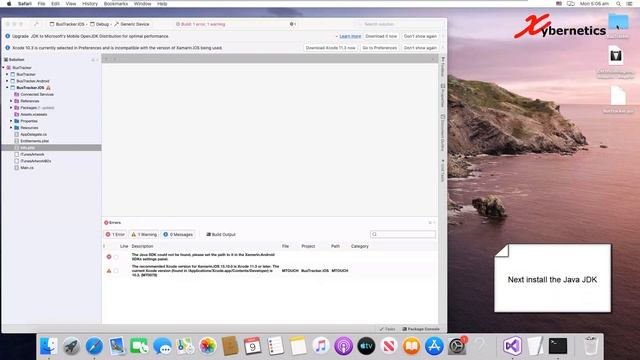This screenshot has width=640, height=360.
Task: Dismiss Xcode notice with Don't show again
Action: (x=420, y=48)
